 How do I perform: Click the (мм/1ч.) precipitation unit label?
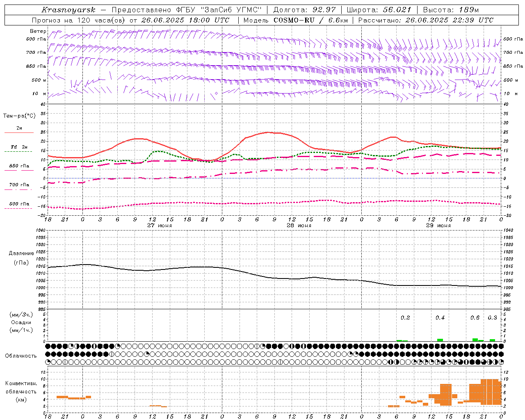click(21, 330)
